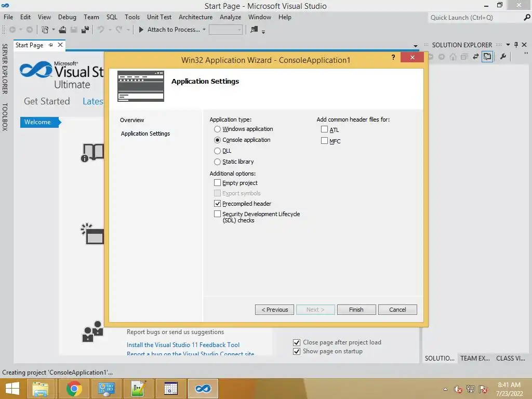The image size is (532, 399).
Task: Switch to the Class View tab
Action: click(510, 358)
